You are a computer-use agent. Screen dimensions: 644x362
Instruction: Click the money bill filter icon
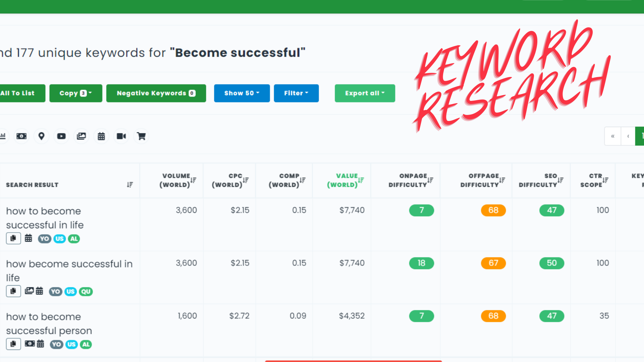coord(21,136)
